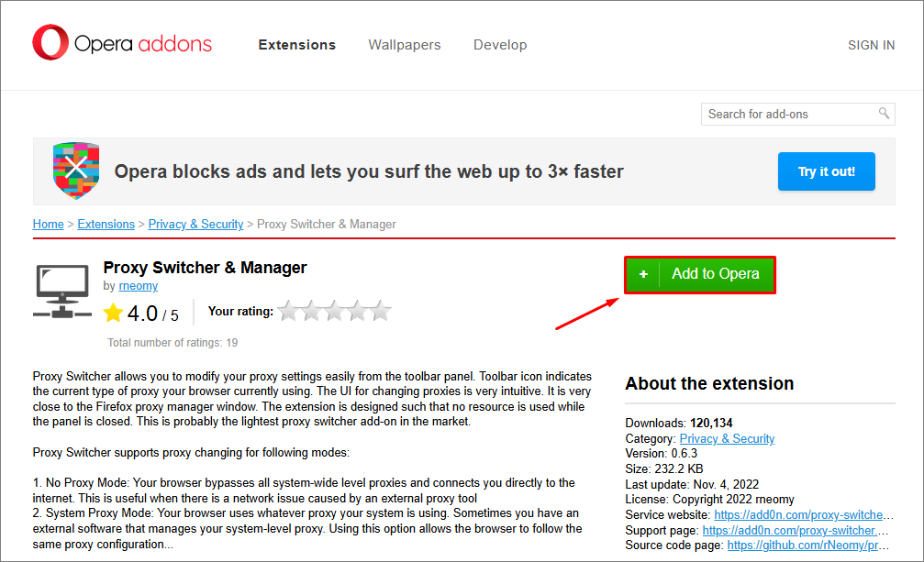Rate the extension two stars
Viewport: 924px width, 562px height.
coord(311,311)
